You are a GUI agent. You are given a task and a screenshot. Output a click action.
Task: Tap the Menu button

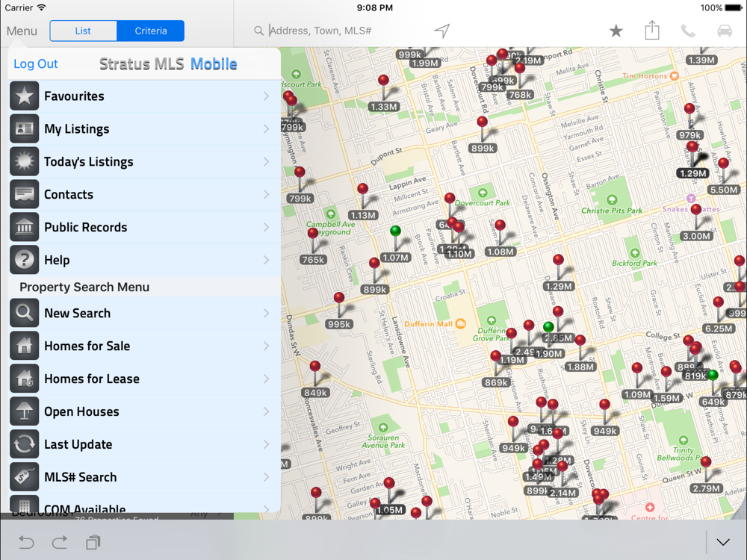(22, 31)
